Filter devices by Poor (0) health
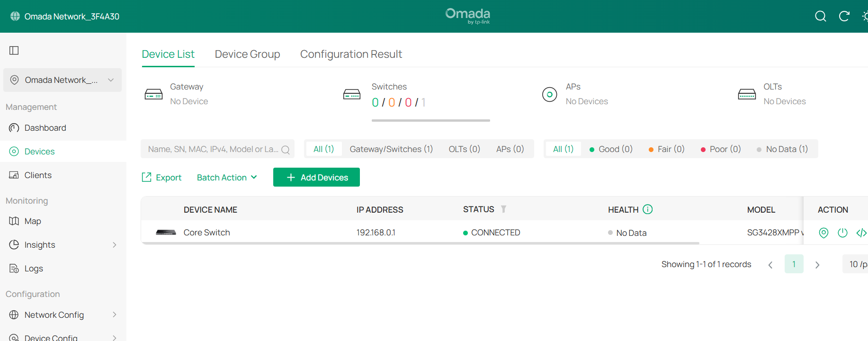This screenshot has width=868, height=341. (721, 149)
